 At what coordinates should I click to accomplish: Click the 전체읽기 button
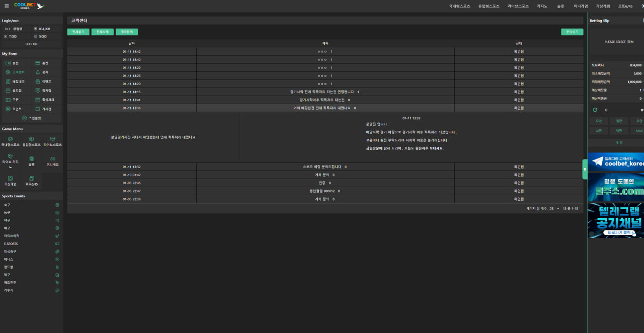[x=78, y=32]
